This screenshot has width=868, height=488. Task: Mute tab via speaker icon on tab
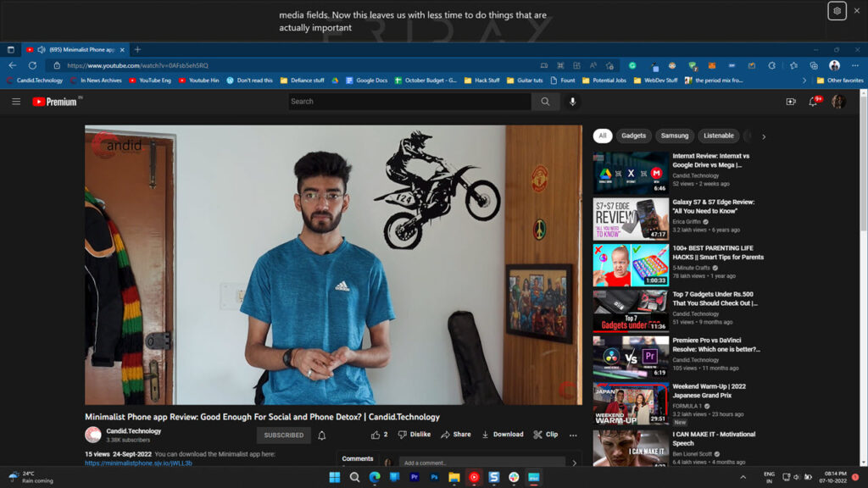42,50
